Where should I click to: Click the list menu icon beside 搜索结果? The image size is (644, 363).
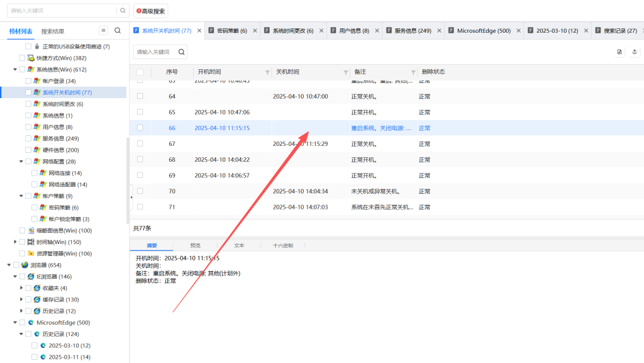(x=104, y=31)
